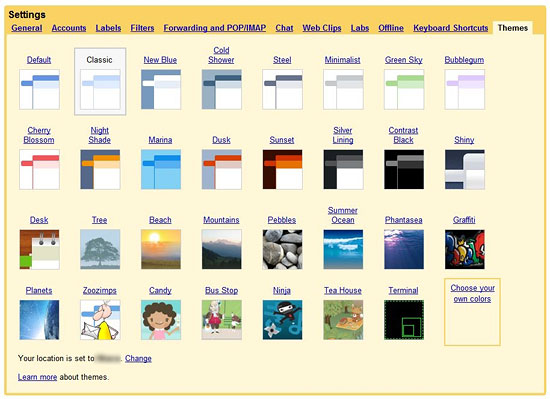Choose the Pebbles theme stones picture

coord(282,249)
